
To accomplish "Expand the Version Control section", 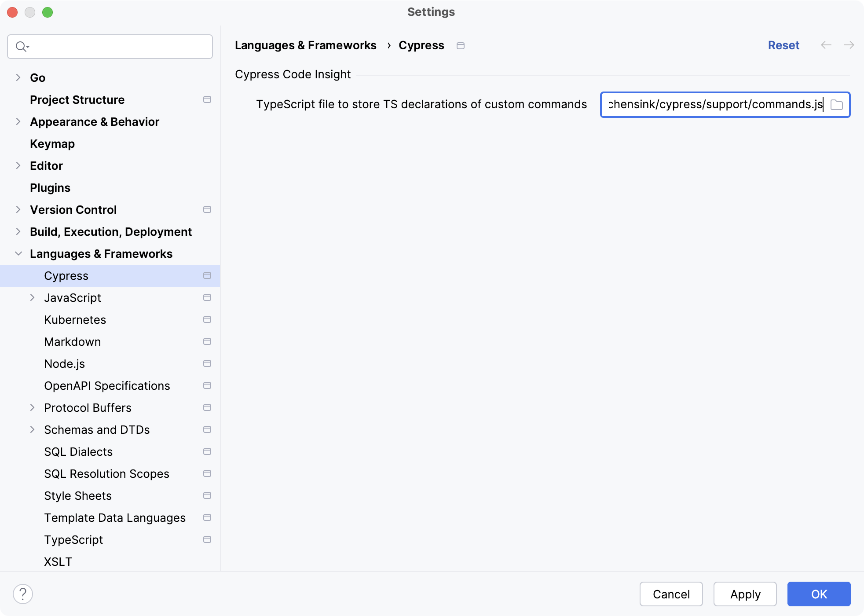I will tap(17, 209).
